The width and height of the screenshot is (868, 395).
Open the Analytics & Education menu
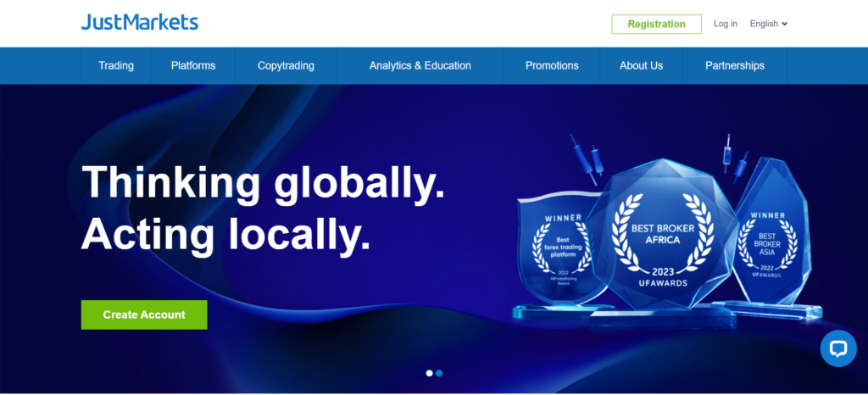pos(420,66)
